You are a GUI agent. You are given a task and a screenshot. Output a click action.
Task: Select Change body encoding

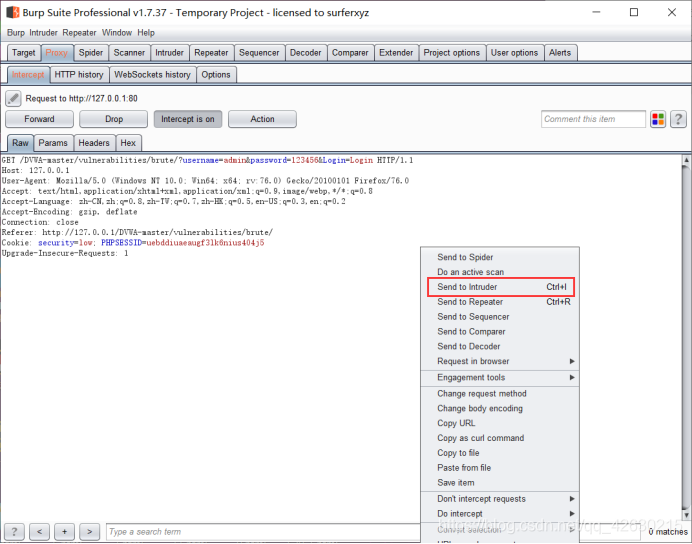pyautogui.click(x=500, y=409)
